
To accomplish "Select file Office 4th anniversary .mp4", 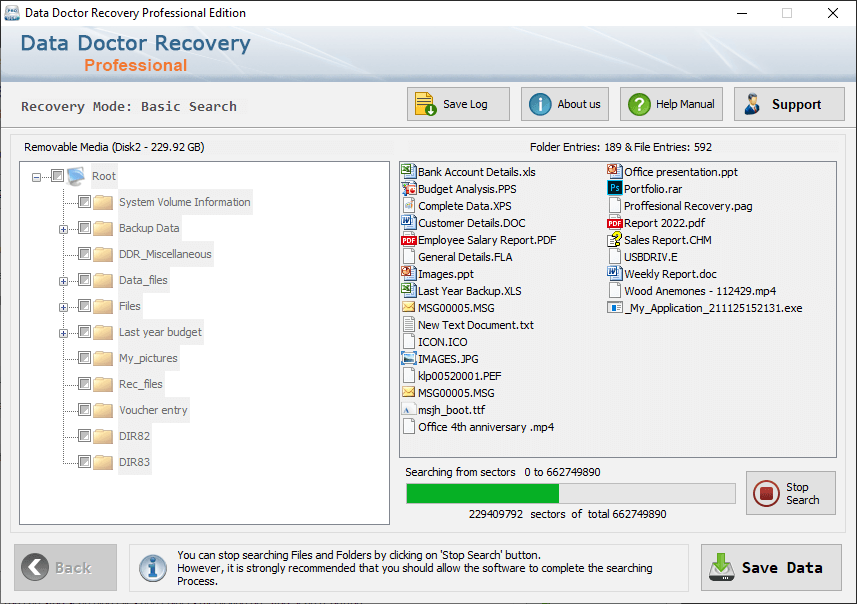I will pyautogui.click(x=486, y=427).
